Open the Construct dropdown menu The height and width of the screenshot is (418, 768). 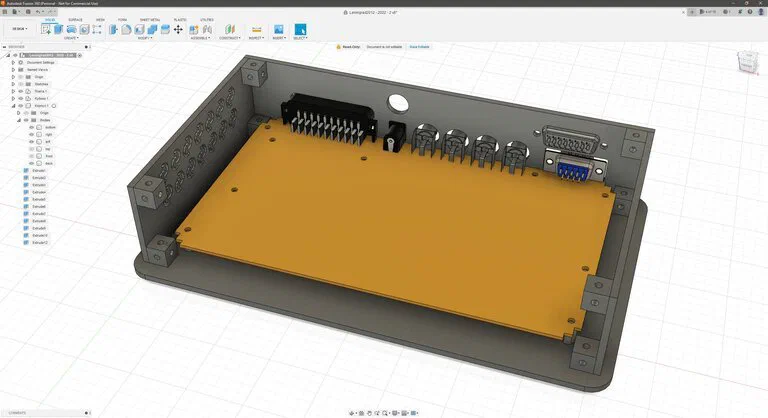230,38
